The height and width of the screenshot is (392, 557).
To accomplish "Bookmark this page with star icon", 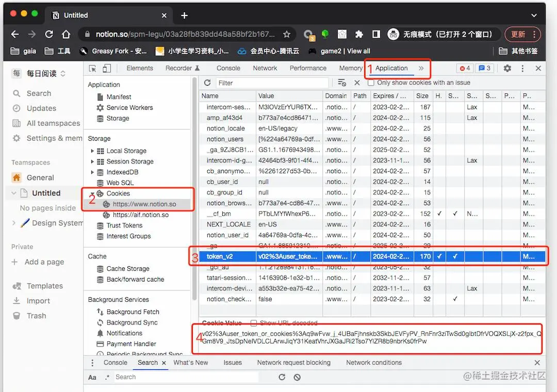I will pyautogui.click(x=287, y=34).
